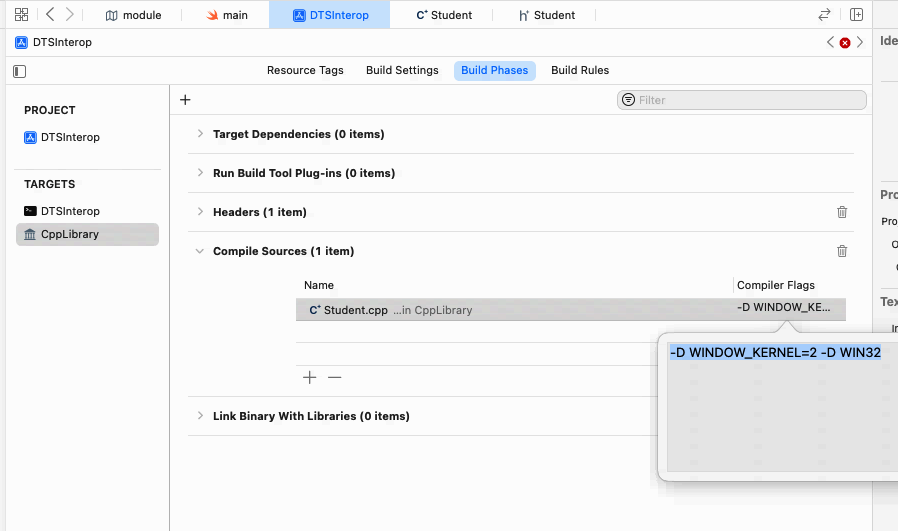
Task: Click the swap editor arrows icon
Action: 824,15
